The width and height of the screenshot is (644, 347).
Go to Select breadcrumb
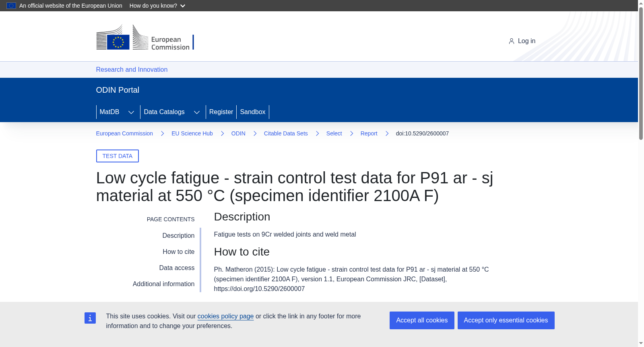click(334, 133)
